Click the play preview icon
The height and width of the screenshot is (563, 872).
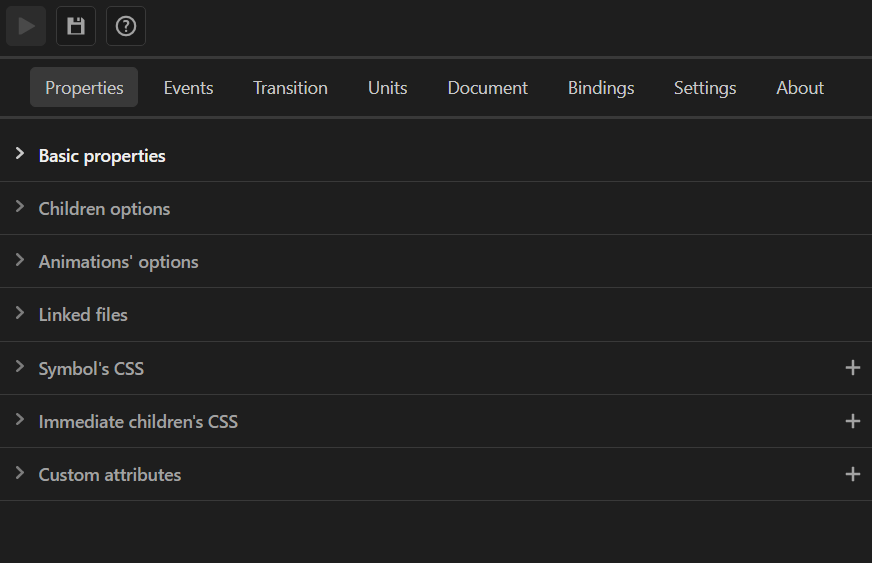(x=26, y=26)
